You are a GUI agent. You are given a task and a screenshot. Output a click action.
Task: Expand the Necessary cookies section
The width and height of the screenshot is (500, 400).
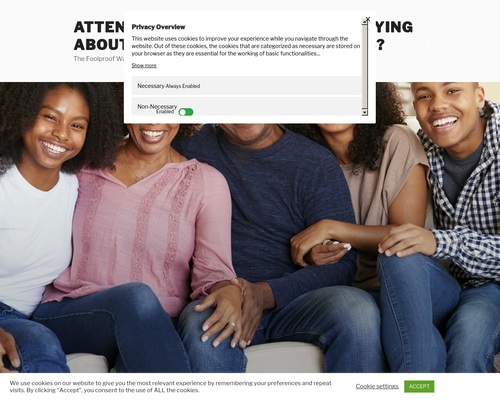(247, 86)
